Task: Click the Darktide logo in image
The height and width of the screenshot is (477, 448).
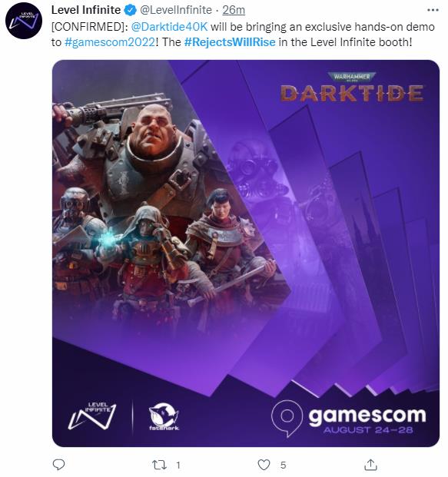Action: click(351, 88)
